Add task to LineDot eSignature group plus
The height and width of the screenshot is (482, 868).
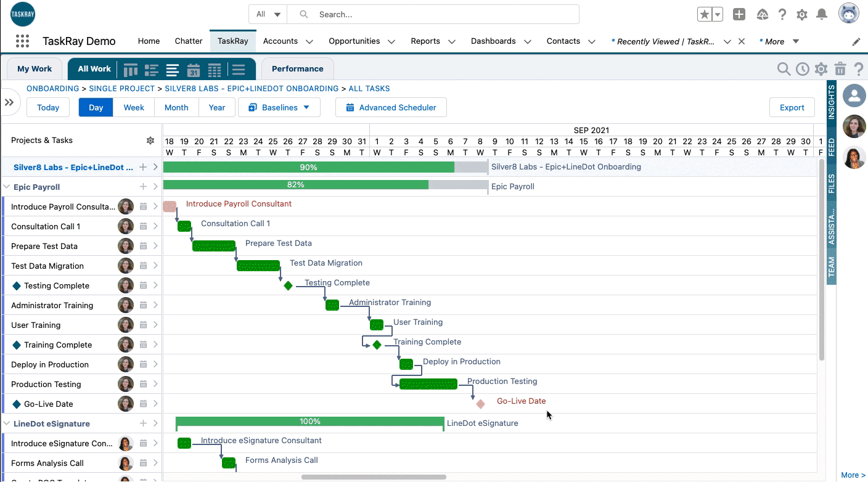click(143, 423)
